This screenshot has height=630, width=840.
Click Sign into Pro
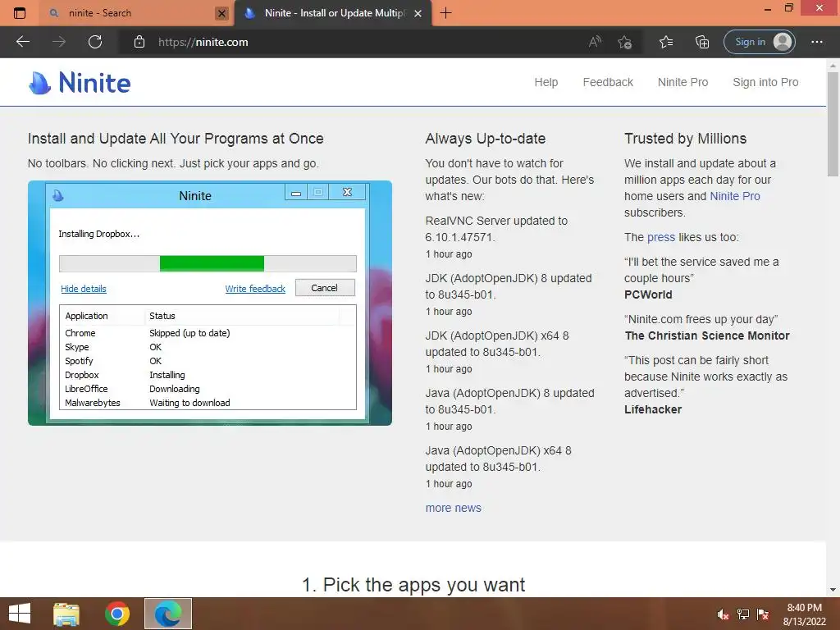tap(765, 82)
